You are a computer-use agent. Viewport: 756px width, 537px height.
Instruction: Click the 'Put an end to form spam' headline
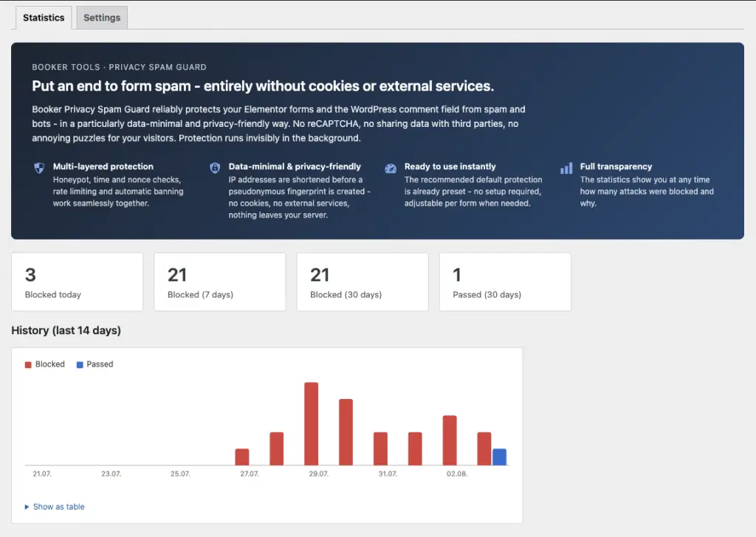click(263, 86)
